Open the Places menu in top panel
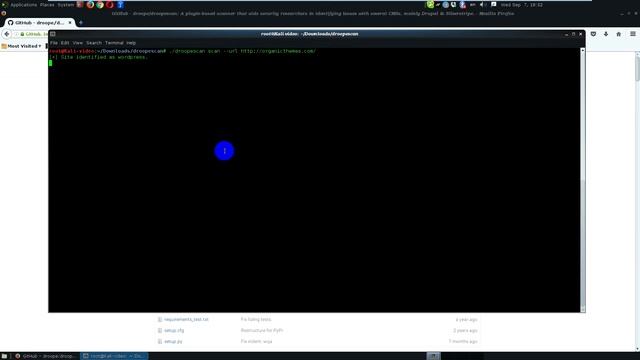 (47, 5)
